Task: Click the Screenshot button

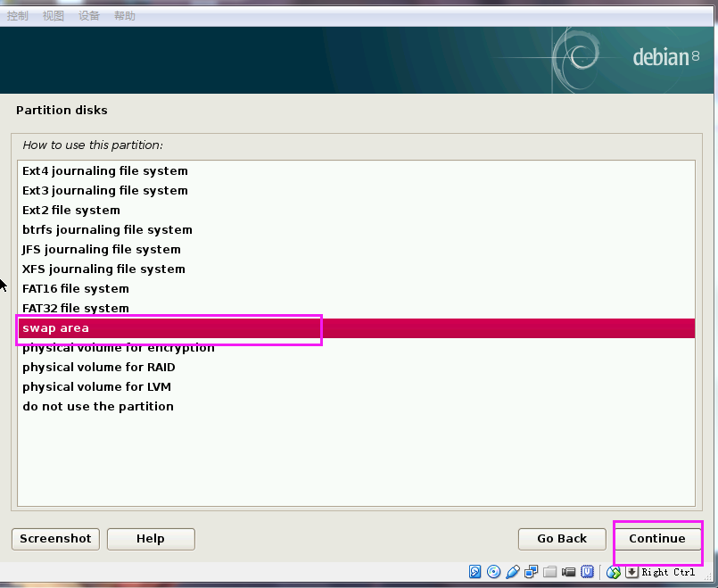Action: pyautogui.click(x=55, y=539)
